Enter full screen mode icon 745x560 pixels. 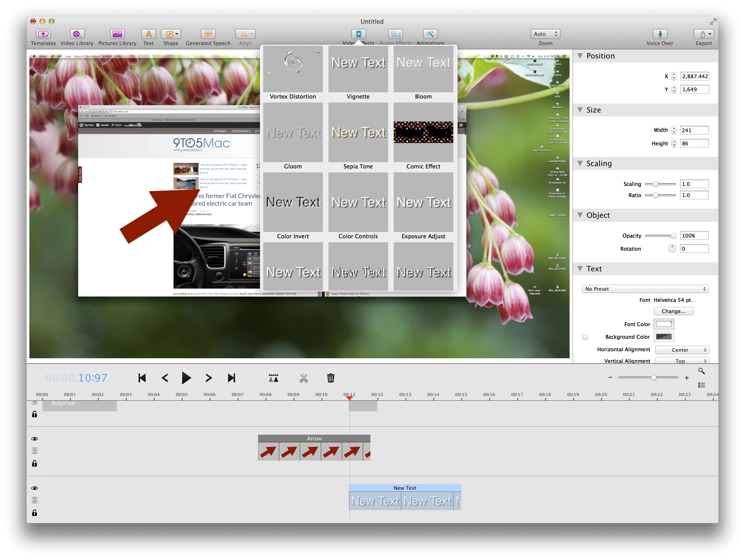click(x=713, y=22)
